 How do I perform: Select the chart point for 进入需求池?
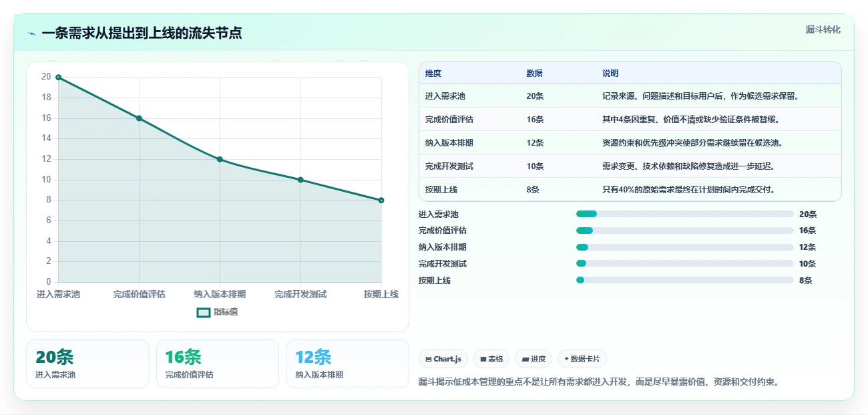click(59, 78)
